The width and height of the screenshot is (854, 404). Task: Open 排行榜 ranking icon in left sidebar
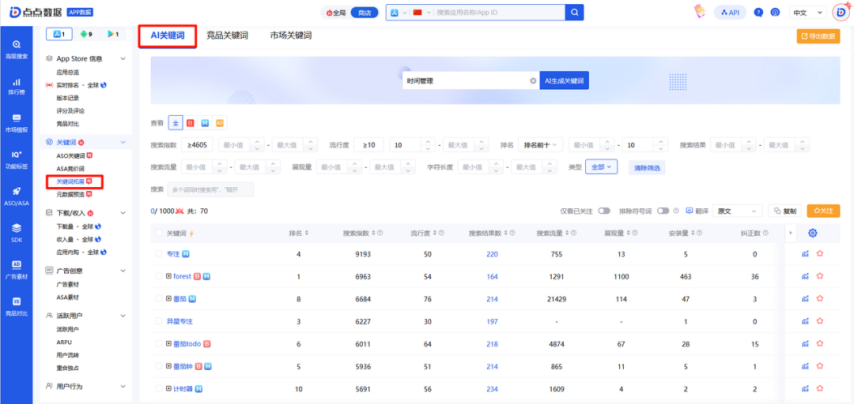[16, 86]
